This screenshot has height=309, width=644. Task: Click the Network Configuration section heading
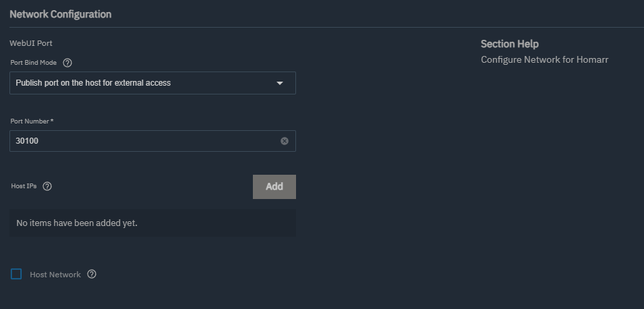click(x=61, y=14)
